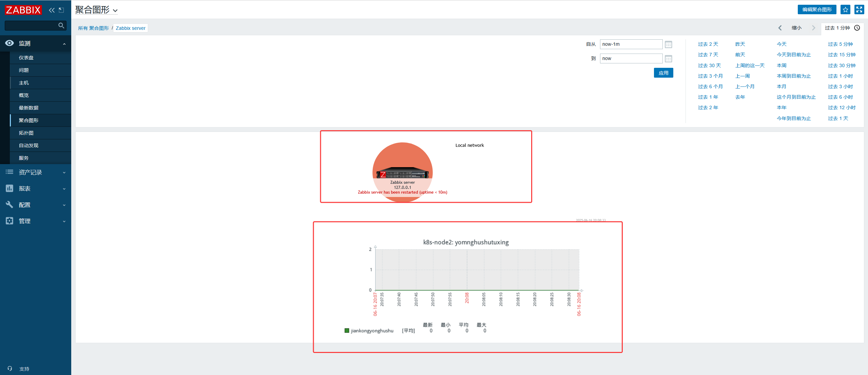Viewport: 868px width, 375px height.
Task: Open the 所有 聚合图形 breadcrumb link
Action: [93, 28]
